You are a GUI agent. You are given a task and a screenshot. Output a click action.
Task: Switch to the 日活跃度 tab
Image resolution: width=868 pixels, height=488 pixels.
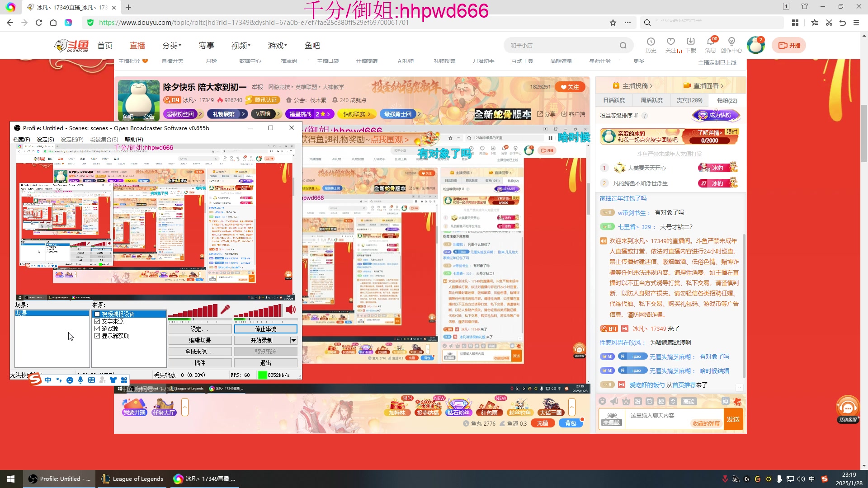point(614,100)
